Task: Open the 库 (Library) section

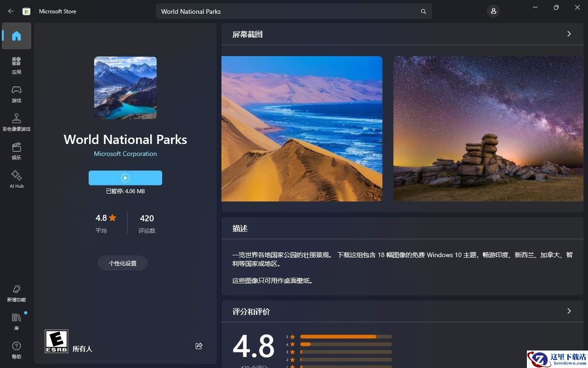Action: tap(17, 322)
